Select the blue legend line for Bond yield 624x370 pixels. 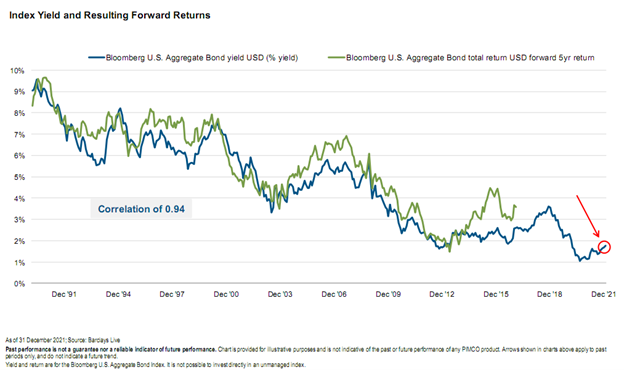click(x=97, y=58)
